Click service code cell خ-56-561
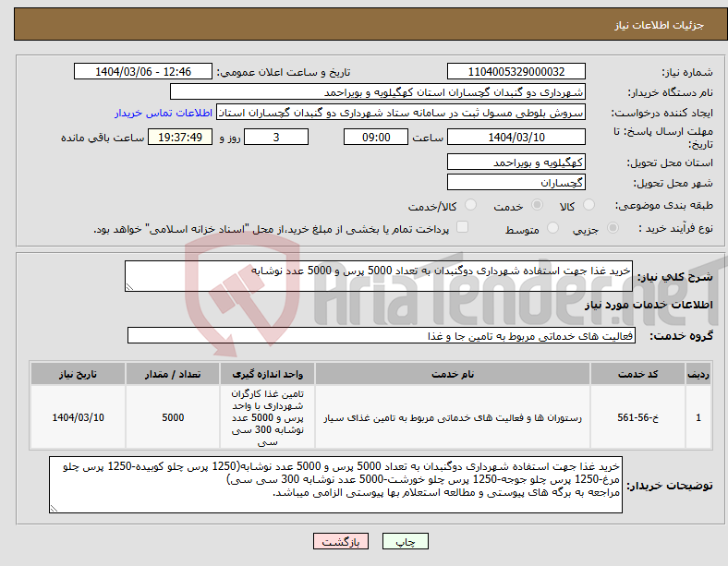This screenshot has height=566, width=728. (x=638, y=417)
